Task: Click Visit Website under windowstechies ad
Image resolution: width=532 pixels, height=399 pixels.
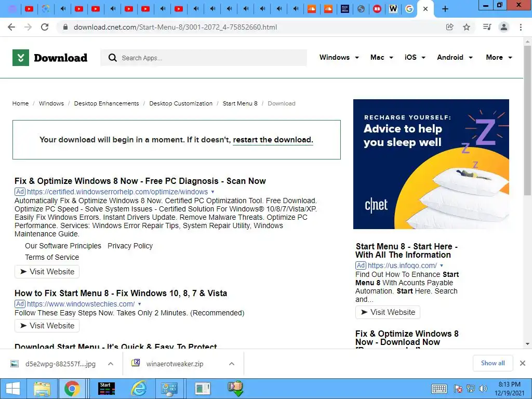Action: pyautogui.click(x=47, y=326)
